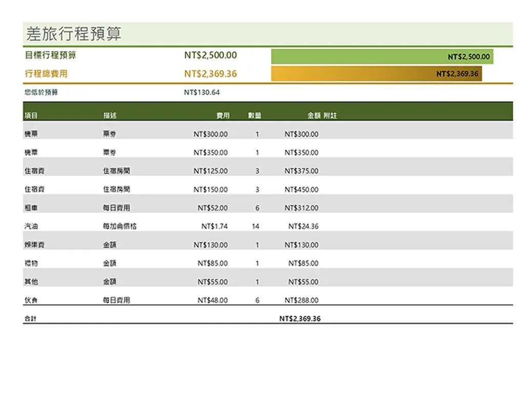Select the 禮物 item cell

coord(31,263)
